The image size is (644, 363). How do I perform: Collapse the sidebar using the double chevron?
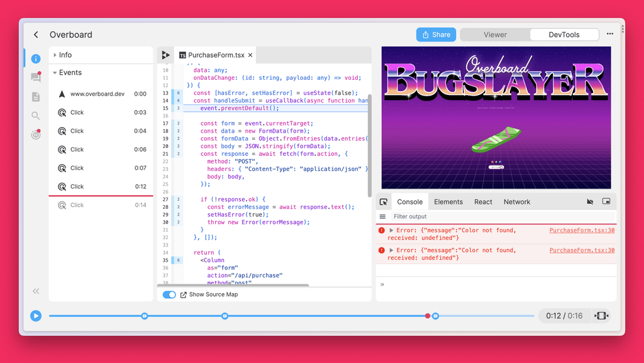coord(36,291)
